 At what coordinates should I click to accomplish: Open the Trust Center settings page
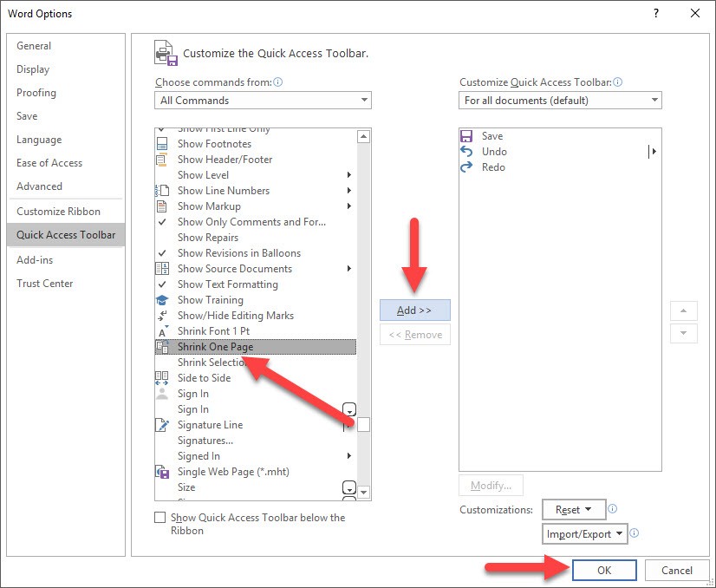(44, 283)
